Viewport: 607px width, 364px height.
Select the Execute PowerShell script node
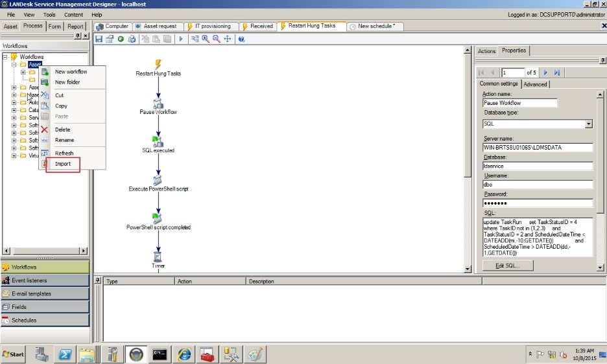click(x=158, y=180)
